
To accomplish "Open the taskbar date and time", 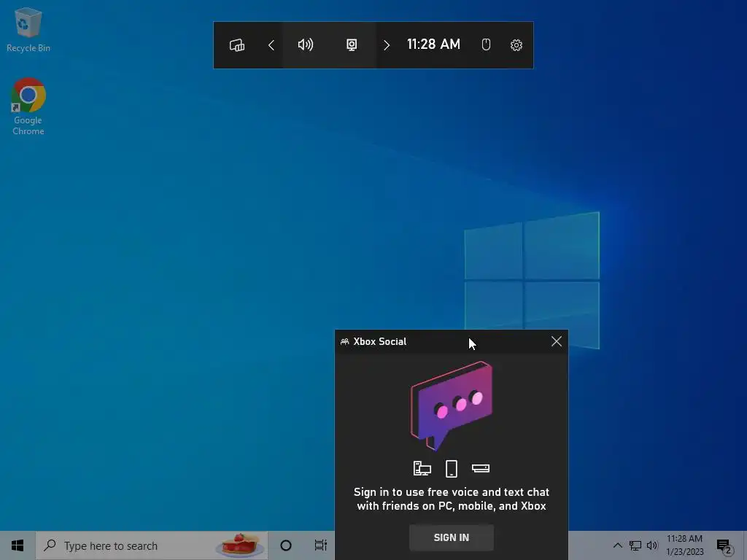I will (x=684, y=545).
